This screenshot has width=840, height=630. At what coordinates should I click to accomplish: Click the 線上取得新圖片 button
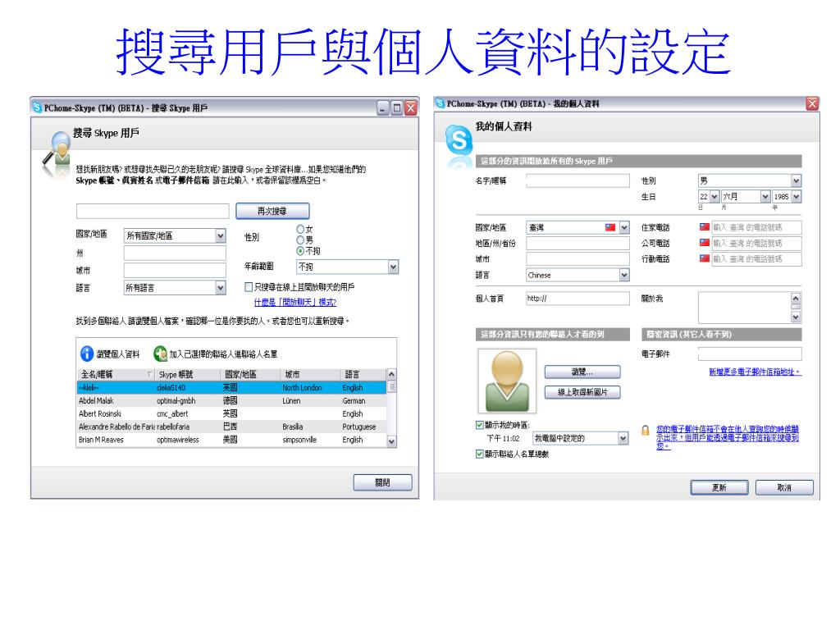point(582,392)
